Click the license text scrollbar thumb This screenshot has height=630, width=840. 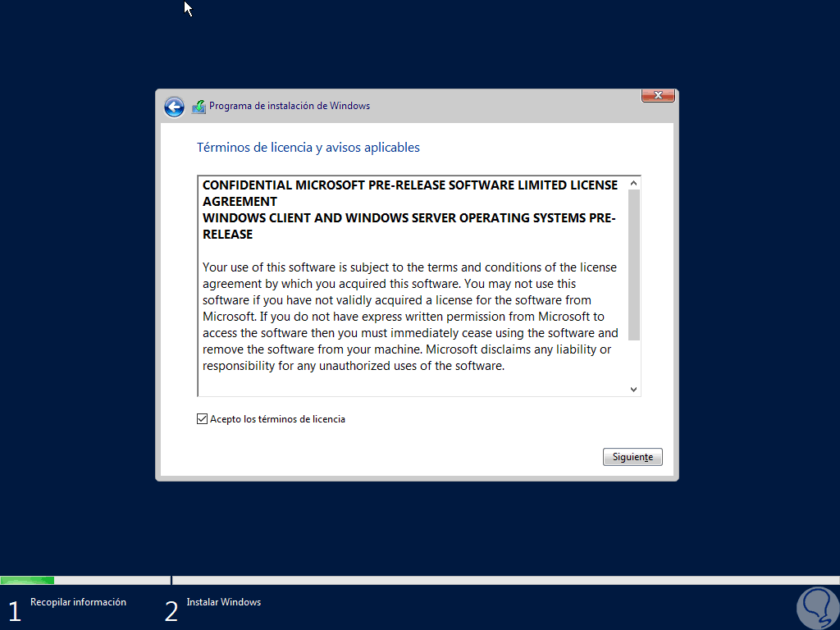(634, 265)
